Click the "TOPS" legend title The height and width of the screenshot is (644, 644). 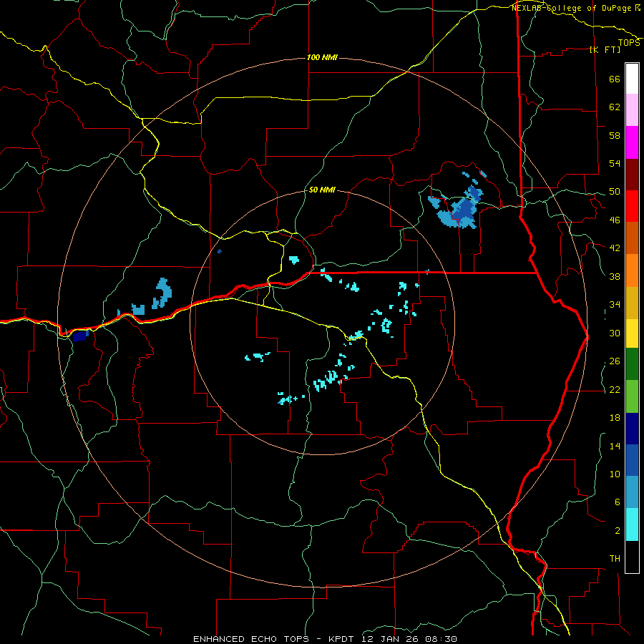[x=629, y=43]
